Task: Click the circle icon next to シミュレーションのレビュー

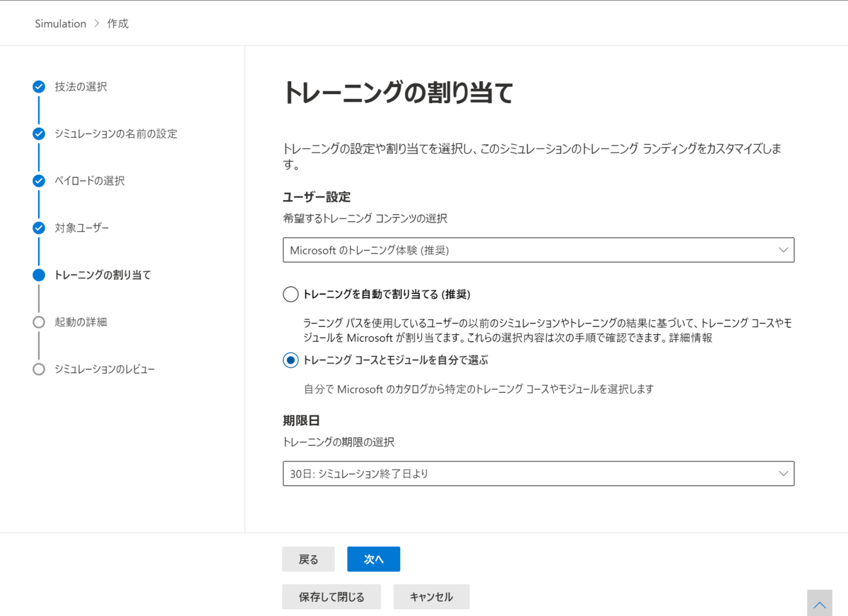Action: click(38, 369)
